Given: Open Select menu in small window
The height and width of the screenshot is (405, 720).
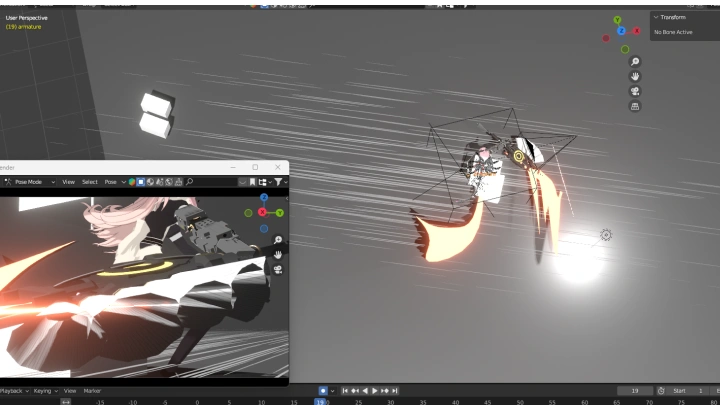Looking at the screenshot, I should [x=90, y=182].
